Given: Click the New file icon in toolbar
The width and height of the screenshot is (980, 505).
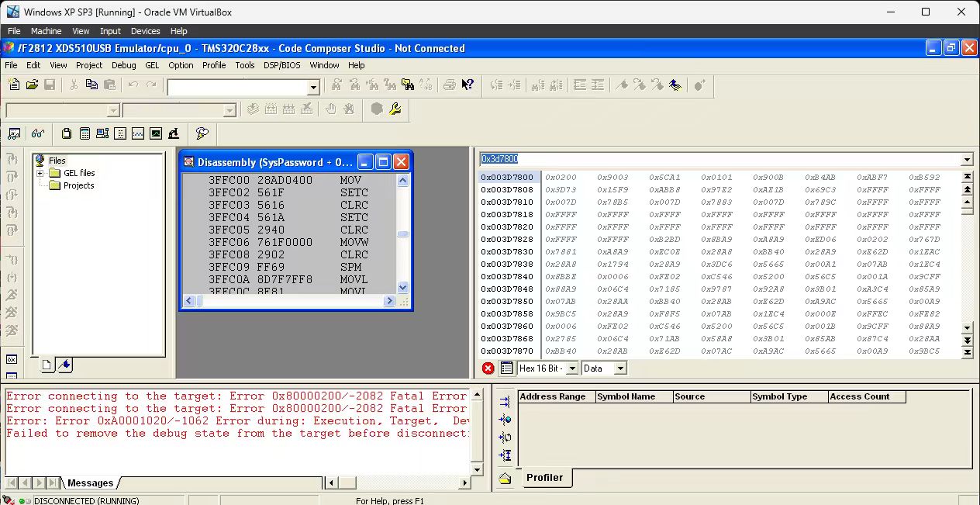Looking at the screenshot, I should coord(14,85).
